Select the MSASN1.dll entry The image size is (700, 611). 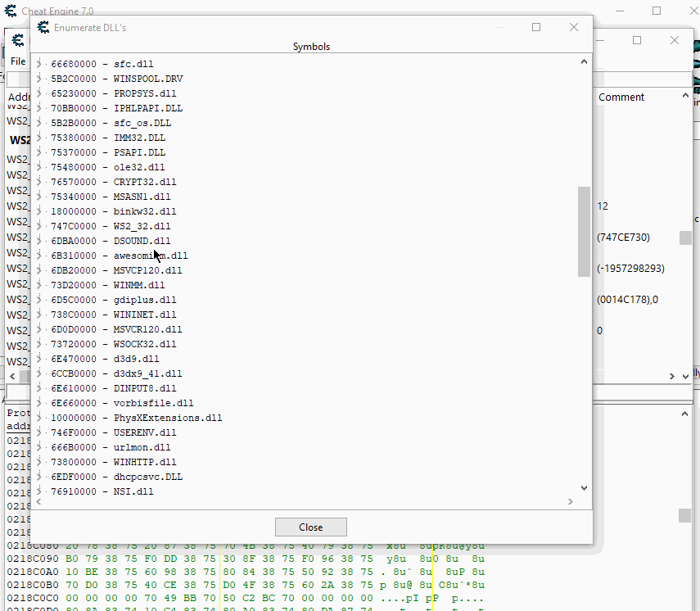(111, 197)
